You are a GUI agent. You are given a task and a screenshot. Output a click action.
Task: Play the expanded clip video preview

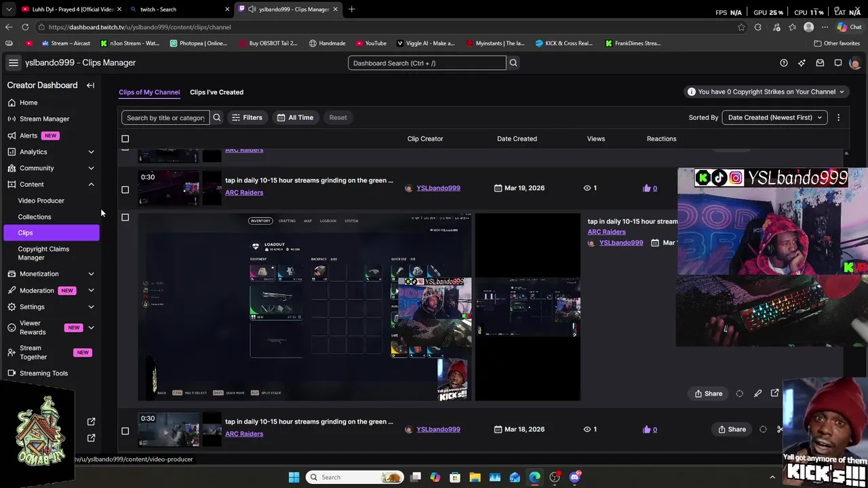pos(305,308)
